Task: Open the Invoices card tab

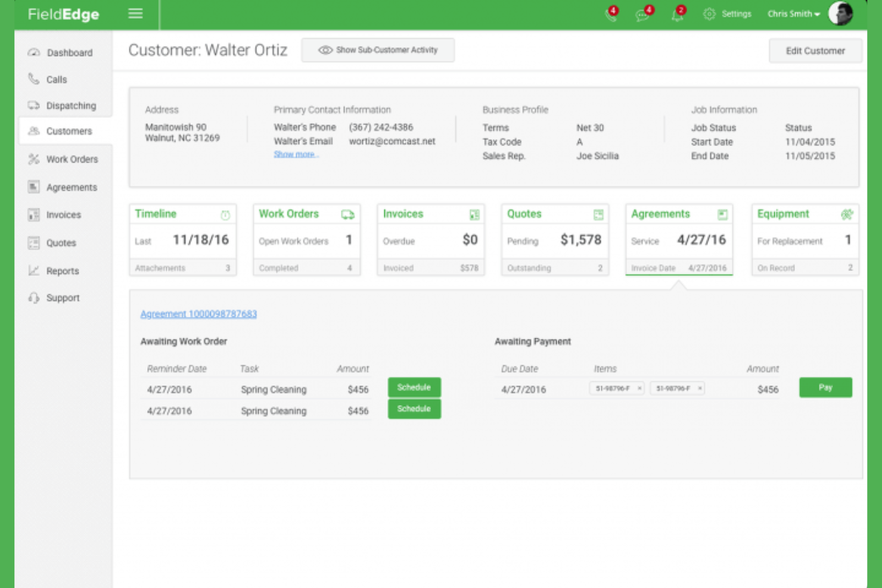Action: (x=431, y=240)
